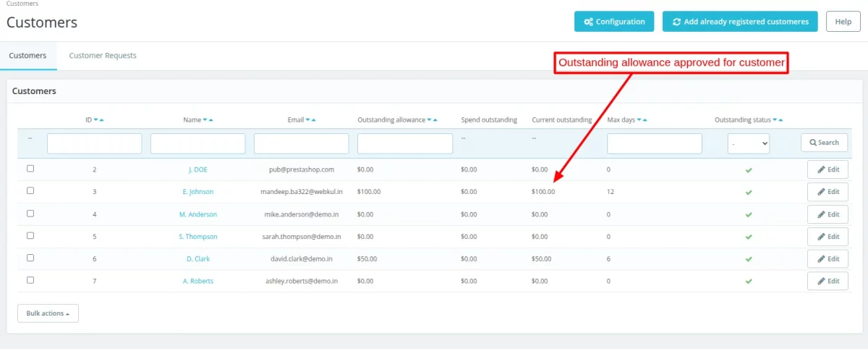Screen dimensions: 868x349
Task: Click ID column sort descending arrow
Action: [95, 120]
